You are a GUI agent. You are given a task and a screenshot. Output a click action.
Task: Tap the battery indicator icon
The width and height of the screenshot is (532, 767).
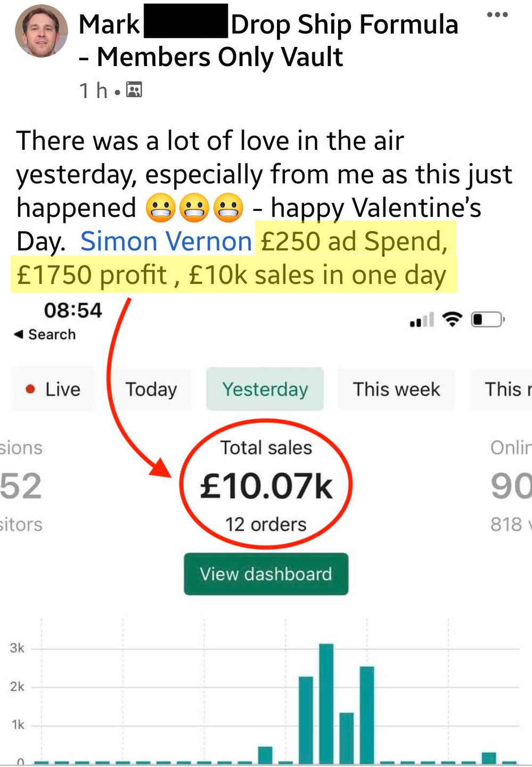488,320
